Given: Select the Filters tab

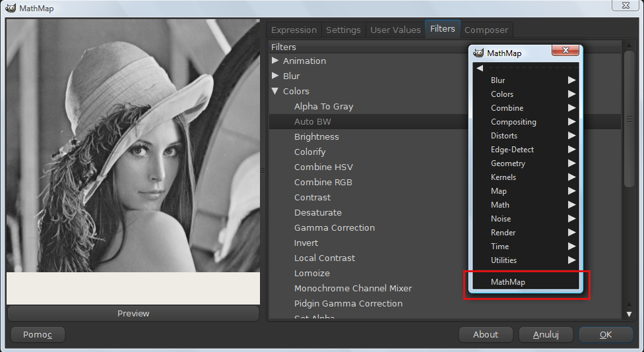Looking at the screenshot, I should pos(442,29).
